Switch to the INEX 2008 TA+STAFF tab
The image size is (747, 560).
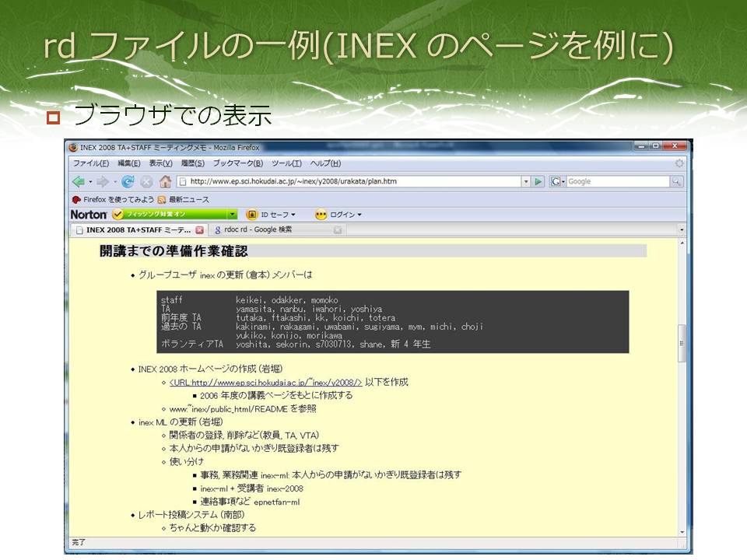(x=139, y=230)
